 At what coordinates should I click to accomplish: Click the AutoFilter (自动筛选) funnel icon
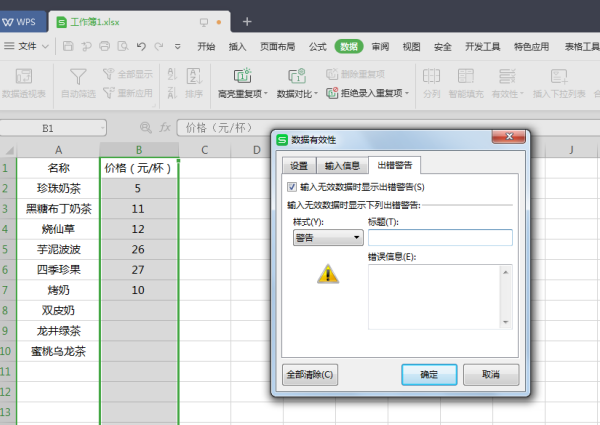tap(78, 77)
